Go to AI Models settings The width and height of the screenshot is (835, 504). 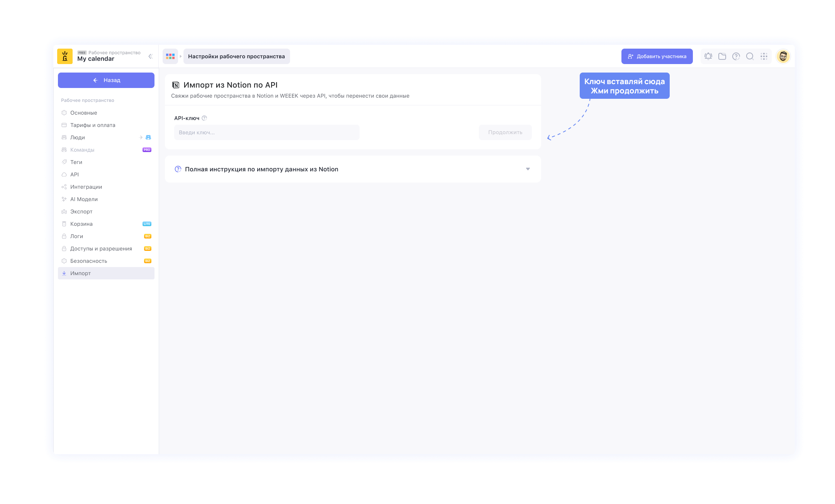84,199
